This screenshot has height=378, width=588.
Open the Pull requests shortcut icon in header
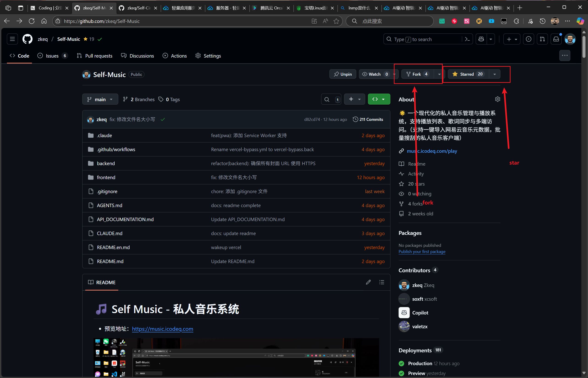tap(542, 39)
